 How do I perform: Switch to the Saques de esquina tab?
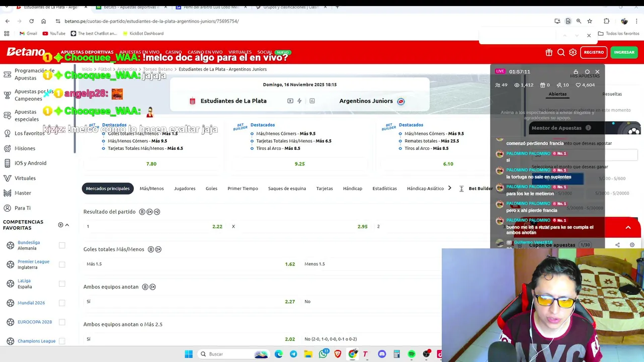(287, 189)
